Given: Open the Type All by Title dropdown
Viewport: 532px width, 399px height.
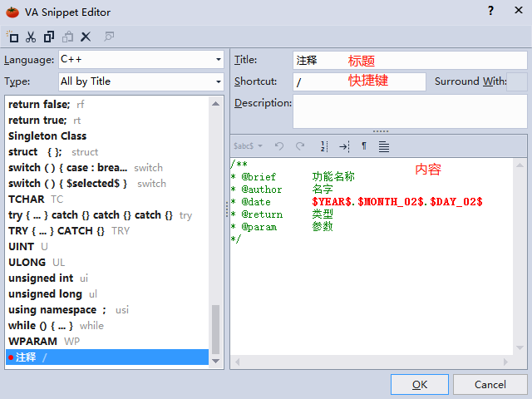Looking at the screenshot, I should pyautogui.click(x=141, y=81).
